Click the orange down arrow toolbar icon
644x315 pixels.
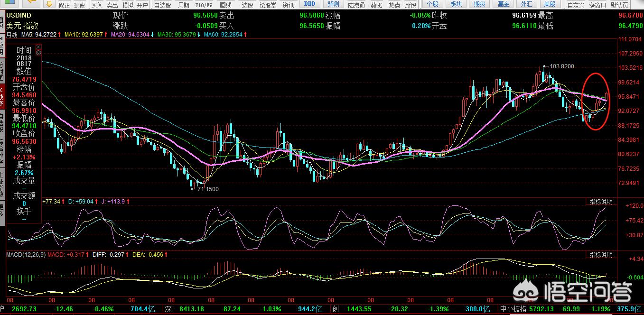tap(49, 4)
